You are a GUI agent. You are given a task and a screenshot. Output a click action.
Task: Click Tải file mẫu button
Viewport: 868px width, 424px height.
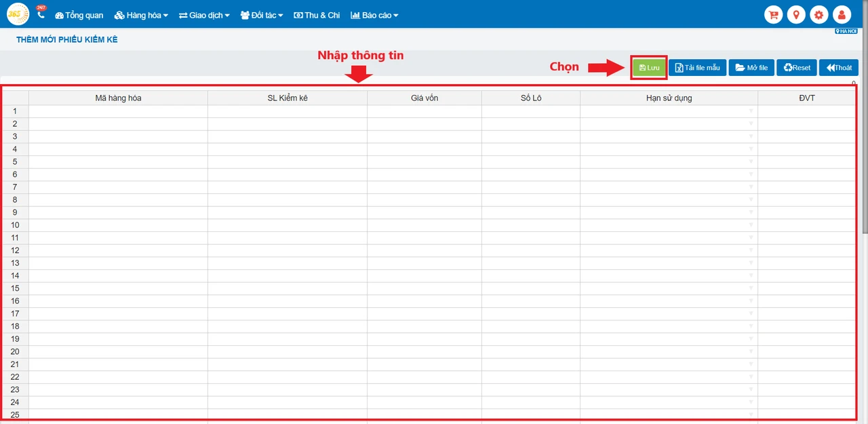698,67
